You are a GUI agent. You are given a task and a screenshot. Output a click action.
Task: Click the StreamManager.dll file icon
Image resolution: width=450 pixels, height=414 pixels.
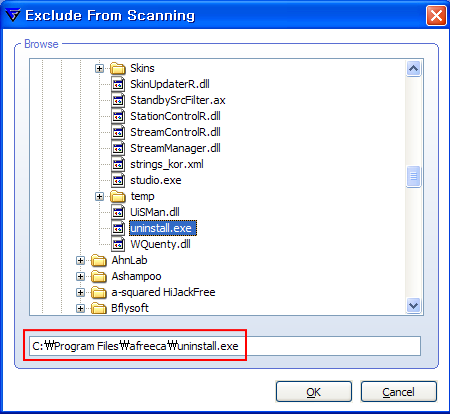click(x=118, y=148)
